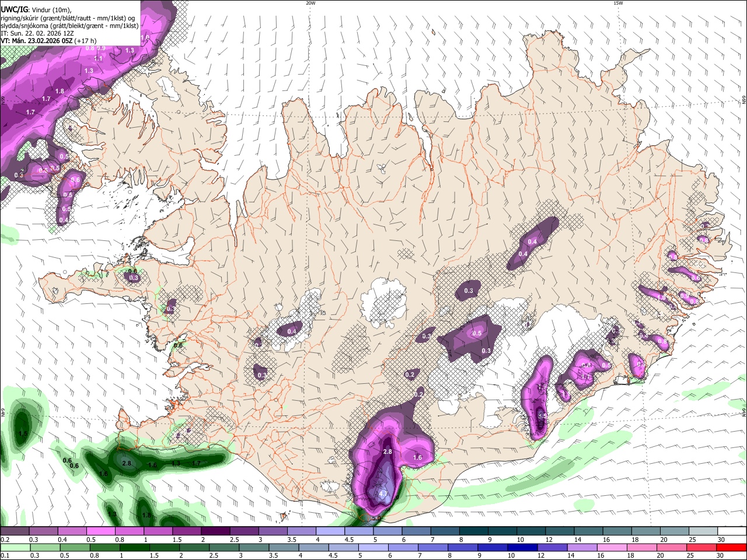Click the 0.9 snowfall value on the map
This screenshot has width=747, height=560.
102,48
